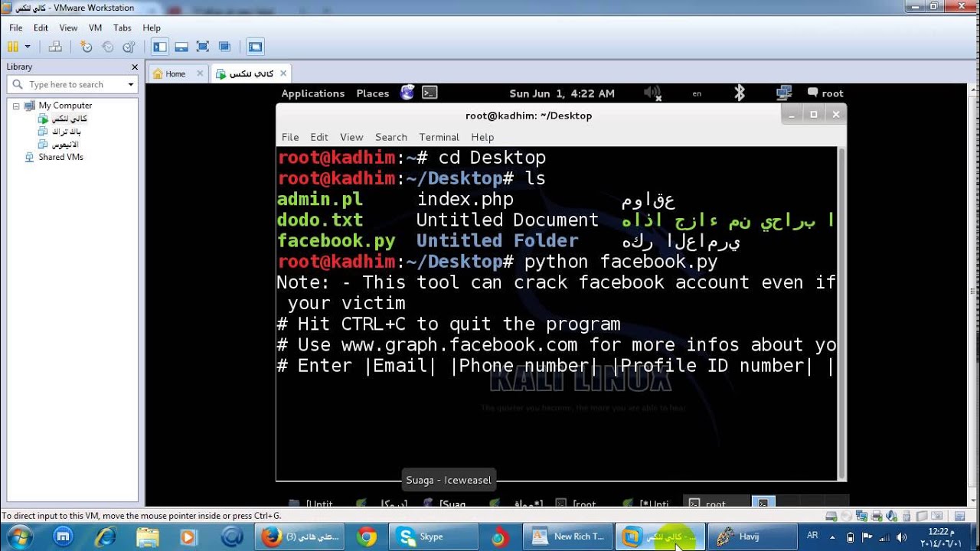Open the VMware Help menu
The image size is (980, 551).
coord(152,28)
